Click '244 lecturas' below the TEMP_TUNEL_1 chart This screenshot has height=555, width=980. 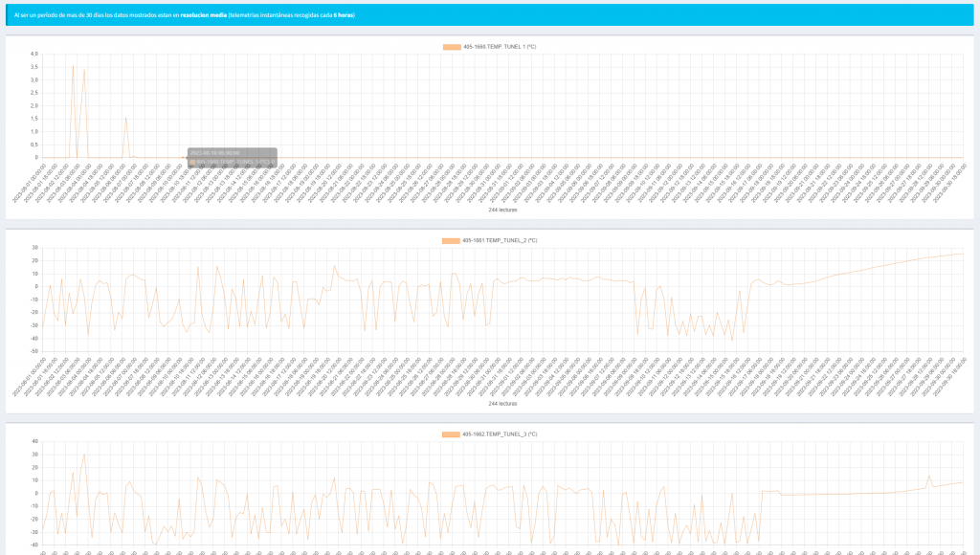pos(489,210)
